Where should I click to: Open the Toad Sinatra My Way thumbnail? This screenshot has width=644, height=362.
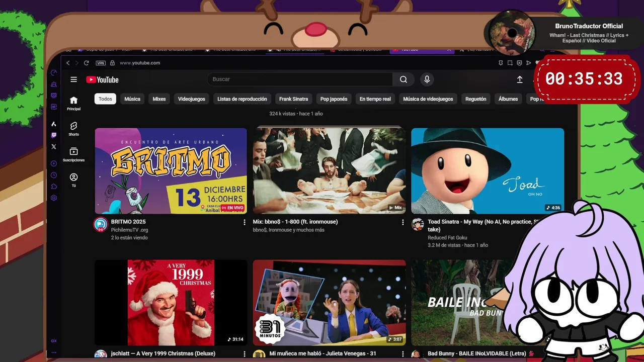(488, 171)
